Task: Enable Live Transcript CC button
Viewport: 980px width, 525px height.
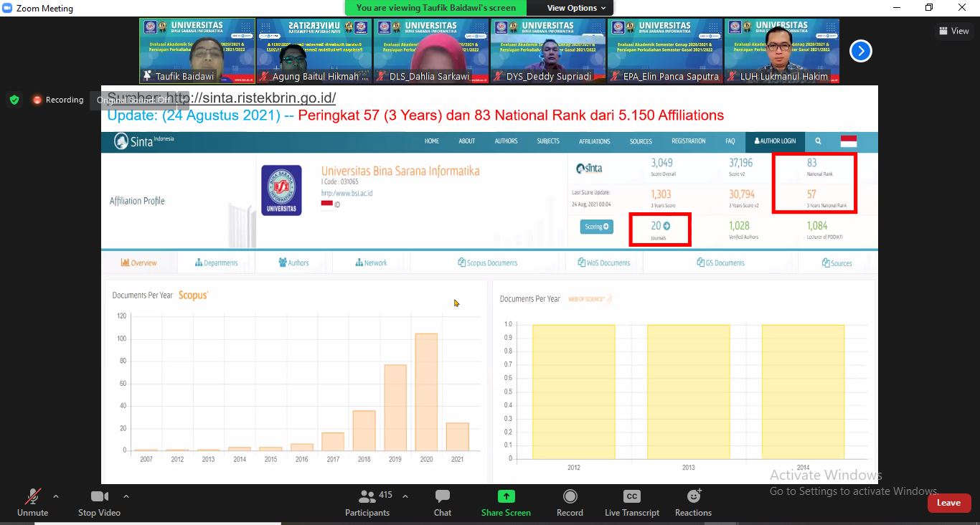Action: [x=632, y=502]
